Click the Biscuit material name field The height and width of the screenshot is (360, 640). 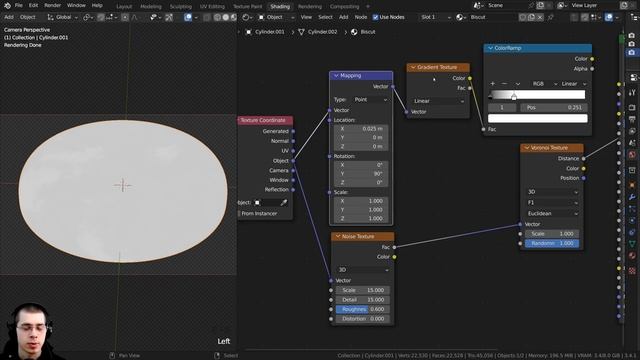click(x=493, y=17)
